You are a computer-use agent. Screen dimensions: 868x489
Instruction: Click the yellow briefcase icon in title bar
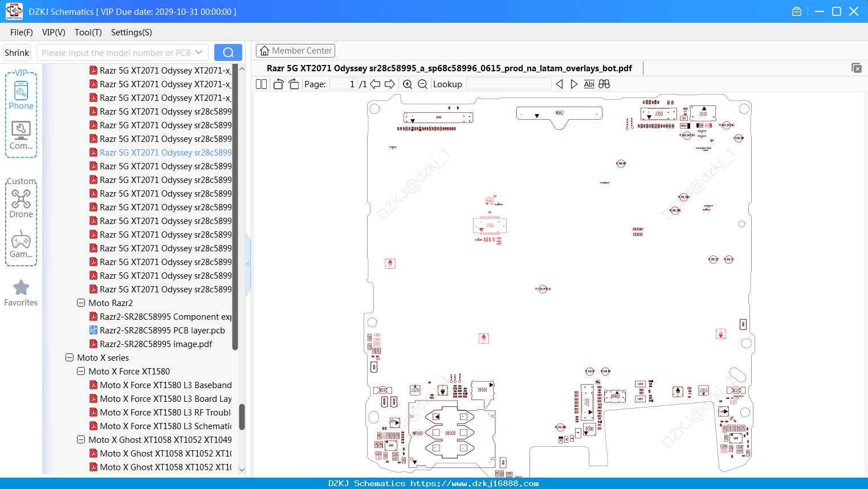click(x=797, y=11)
